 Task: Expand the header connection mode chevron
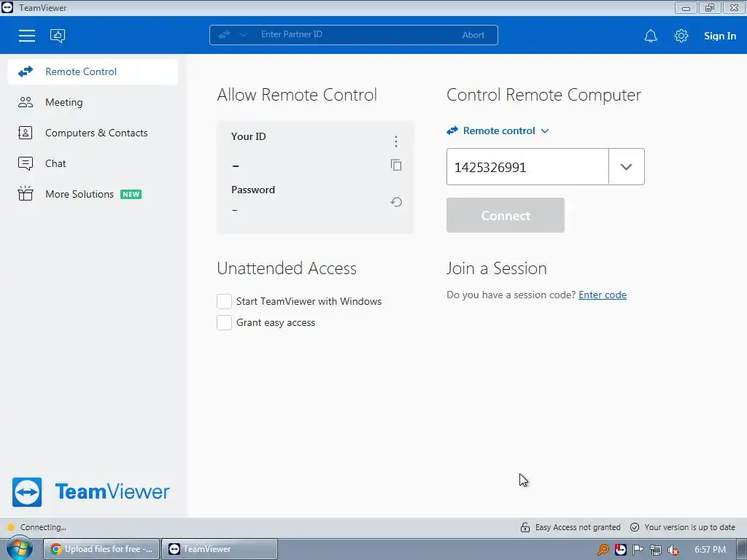pyautogui.click(x=243, y=34)
